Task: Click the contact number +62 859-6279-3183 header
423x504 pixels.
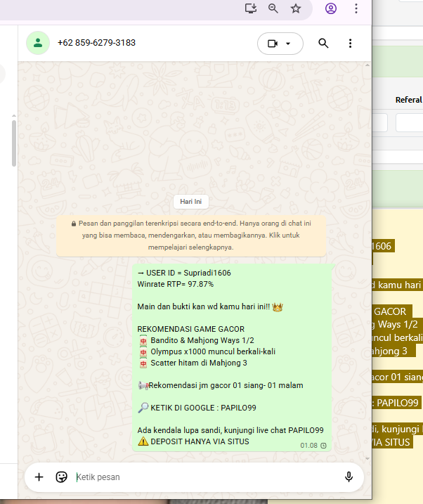Action: coord(96,43)
